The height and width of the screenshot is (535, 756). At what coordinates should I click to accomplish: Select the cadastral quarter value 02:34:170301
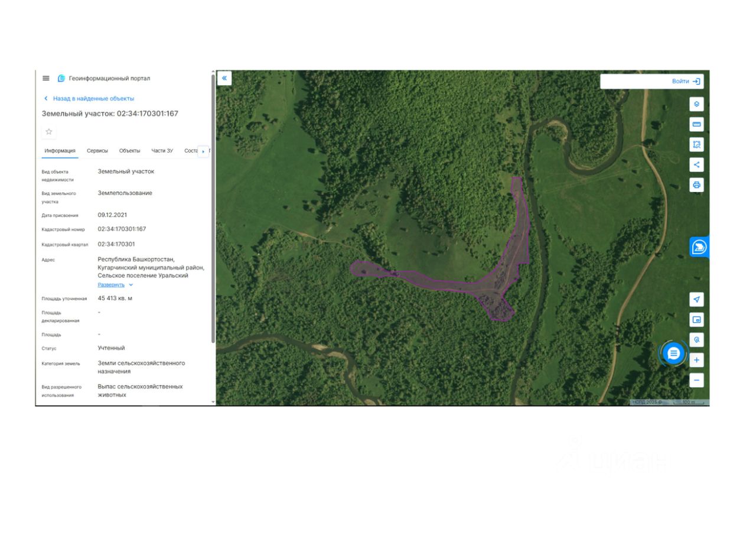[x=116, y=244]
